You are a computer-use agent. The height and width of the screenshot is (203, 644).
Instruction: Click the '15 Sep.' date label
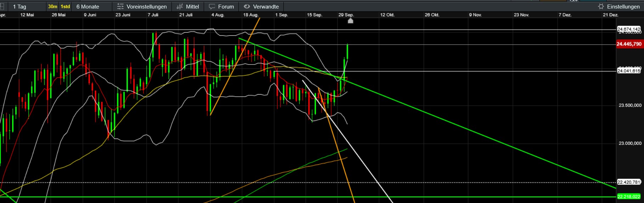point(315,15)
